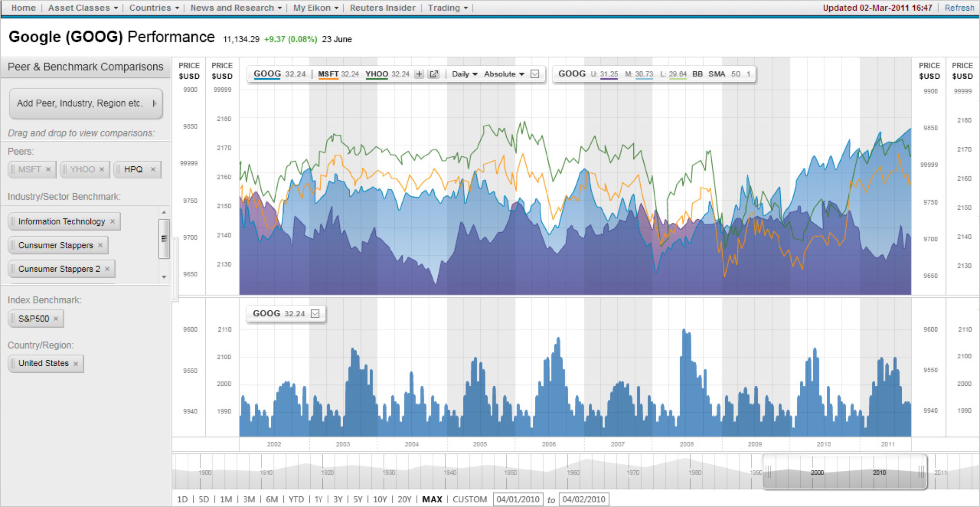Viewport: 980px width, 507px height.
Task: Open the News and Research menu
Action: point(236,8)
